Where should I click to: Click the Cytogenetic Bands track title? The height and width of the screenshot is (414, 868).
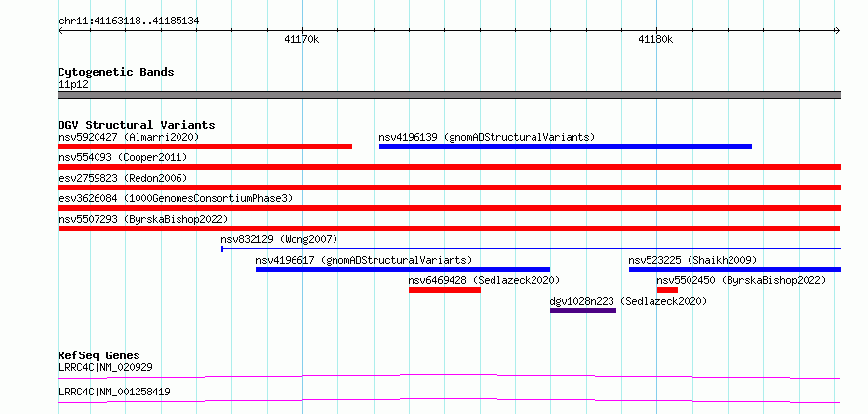pos(116,72)
